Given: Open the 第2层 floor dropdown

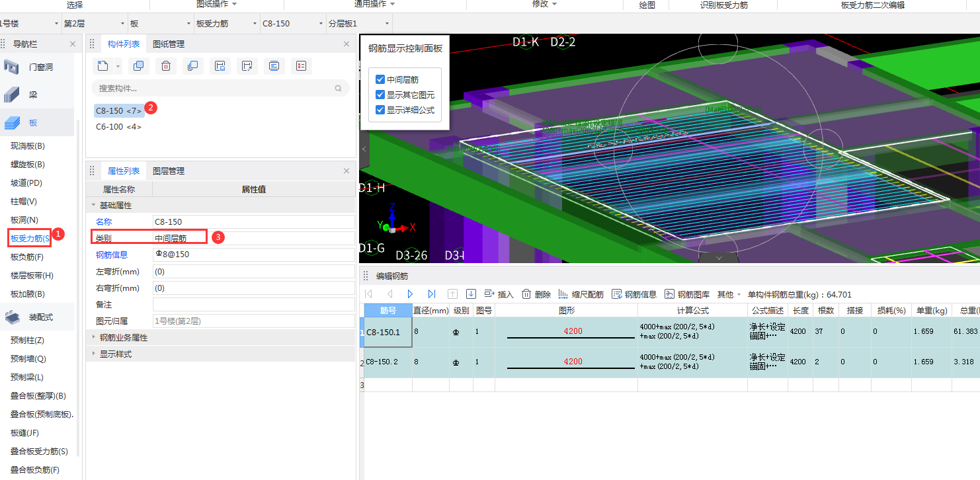Looking at the screenshot, I should click(x=93, y=24).
